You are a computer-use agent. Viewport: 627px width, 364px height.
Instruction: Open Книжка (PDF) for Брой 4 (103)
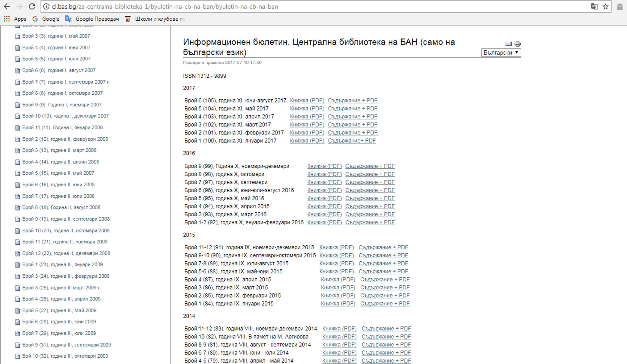point(307,116)
